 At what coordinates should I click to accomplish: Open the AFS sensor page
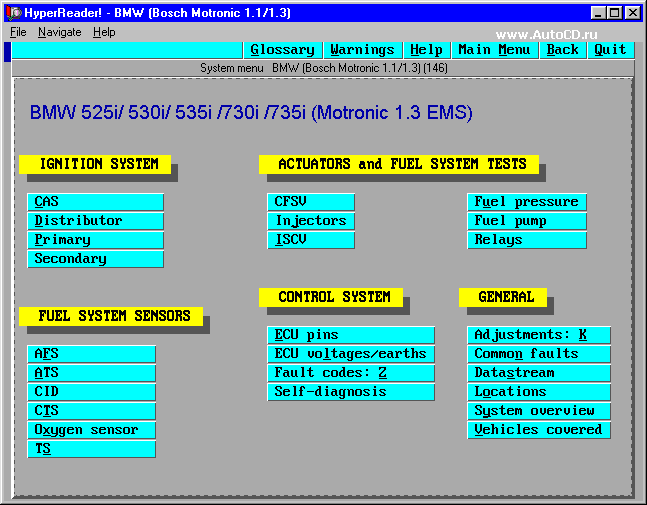click(x=92, y=354)
